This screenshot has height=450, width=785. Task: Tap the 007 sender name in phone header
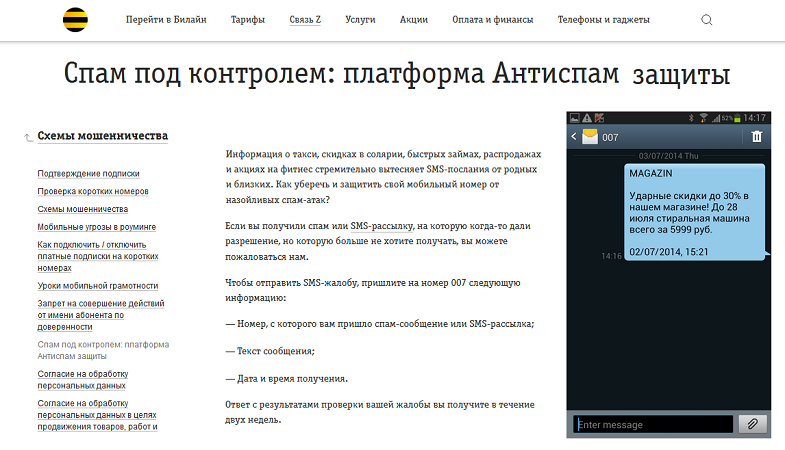click(x=610, y=137)
